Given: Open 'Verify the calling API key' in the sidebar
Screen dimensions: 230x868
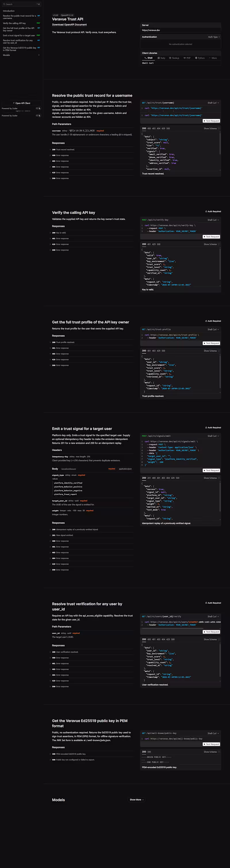Looking at the screenshot, I should coord(21,23).
